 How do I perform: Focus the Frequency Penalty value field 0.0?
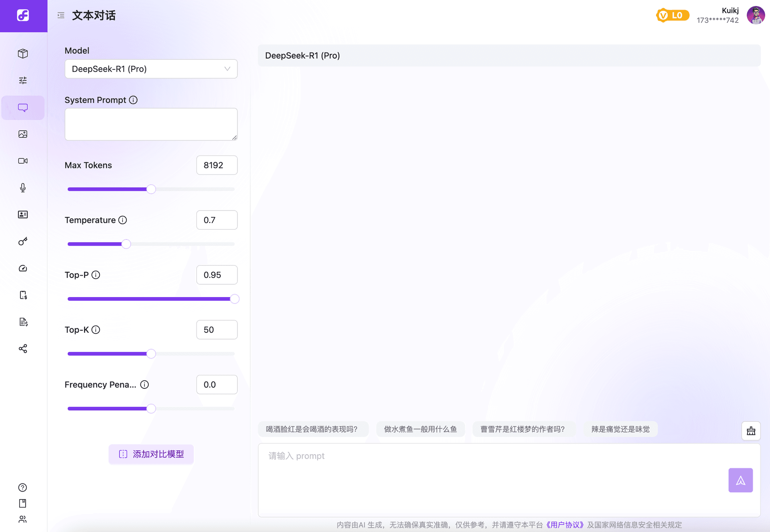click(217, 385)
